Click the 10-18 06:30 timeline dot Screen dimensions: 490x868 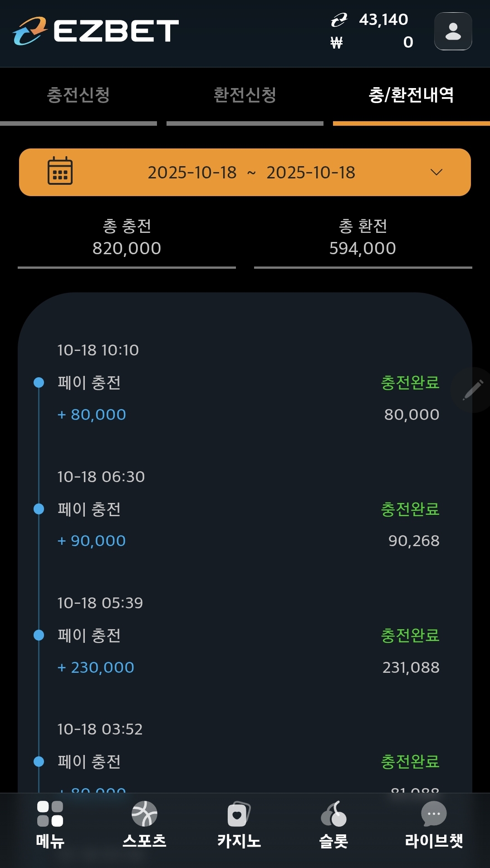coord(39,509)
